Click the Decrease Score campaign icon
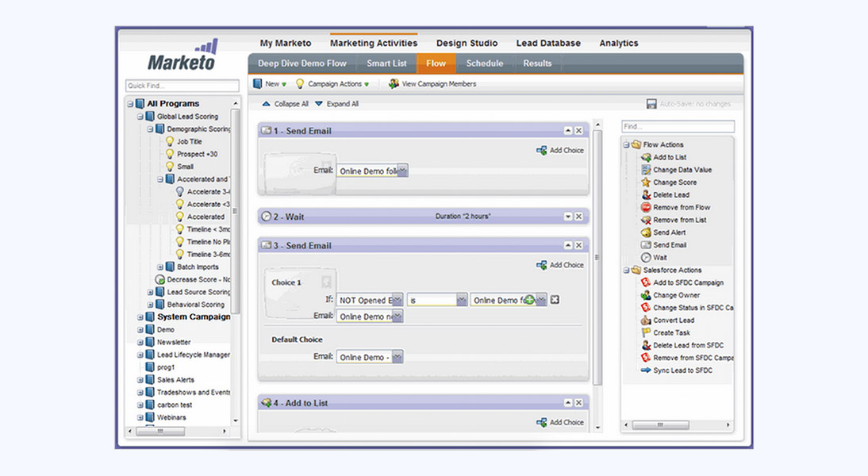 (x=160, y=279)
